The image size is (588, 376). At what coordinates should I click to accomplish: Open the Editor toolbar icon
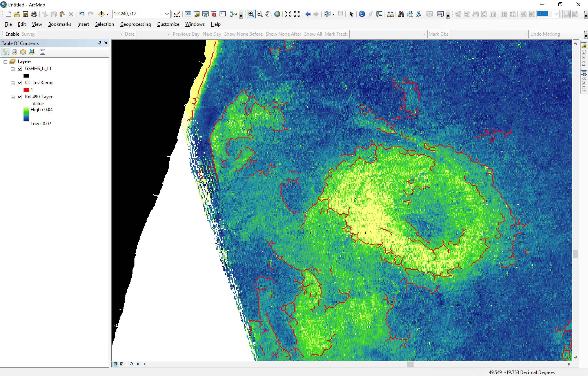point(177,14)
